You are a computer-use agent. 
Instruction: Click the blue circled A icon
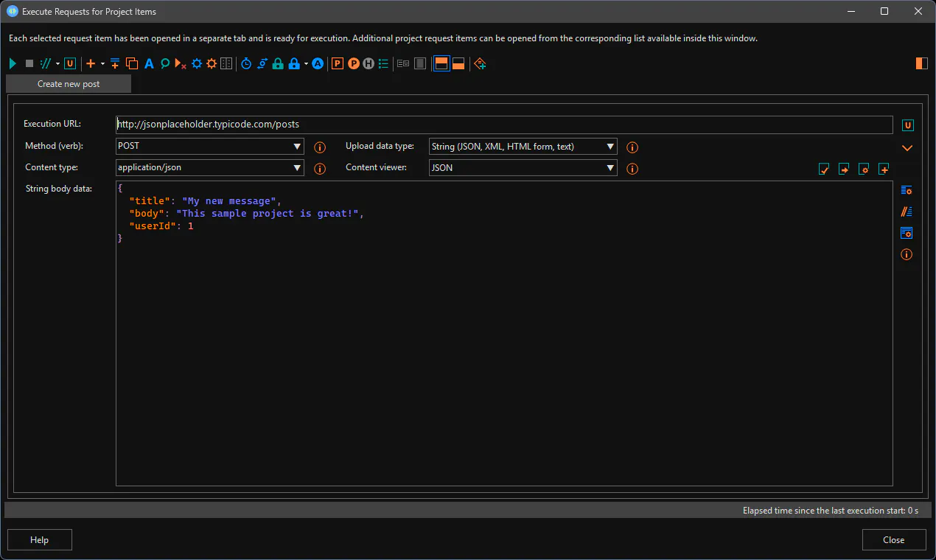(x=318, y=64)
